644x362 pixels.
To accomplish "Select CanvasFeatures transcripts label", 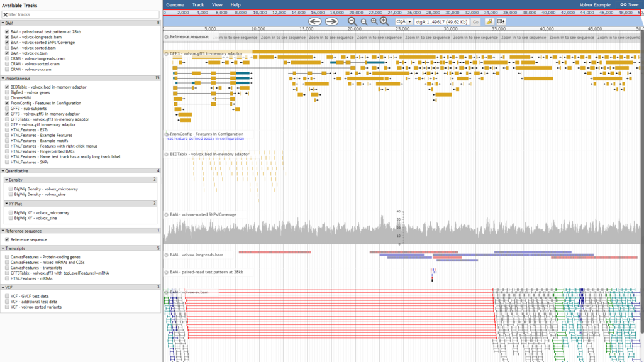I will tap(36, 268).
